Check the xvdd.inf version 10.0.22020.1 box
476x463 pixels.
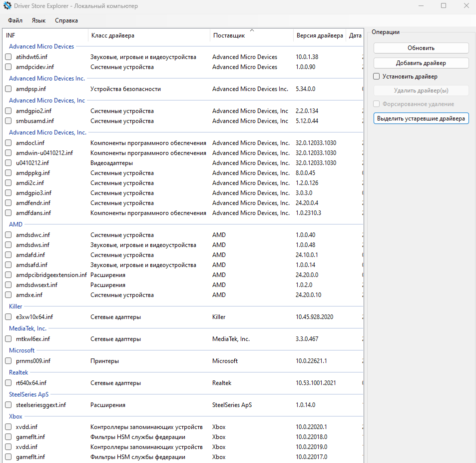(x=8, y=427)
